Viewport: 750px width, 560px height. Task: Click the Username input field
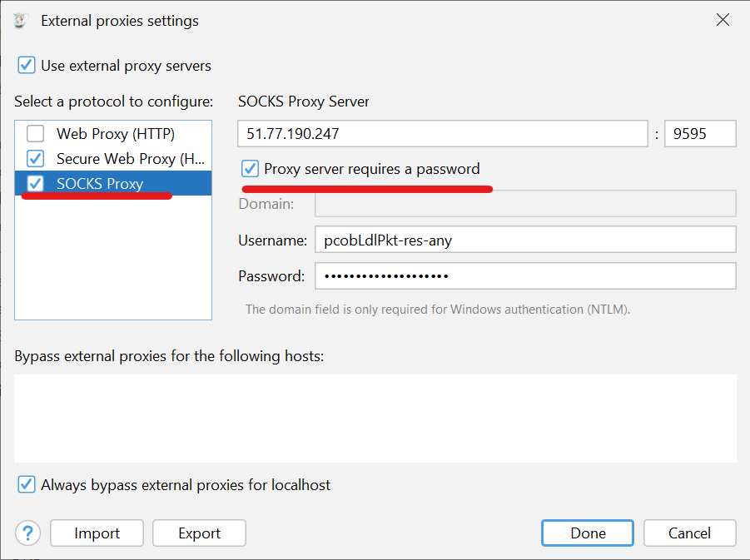525,240
